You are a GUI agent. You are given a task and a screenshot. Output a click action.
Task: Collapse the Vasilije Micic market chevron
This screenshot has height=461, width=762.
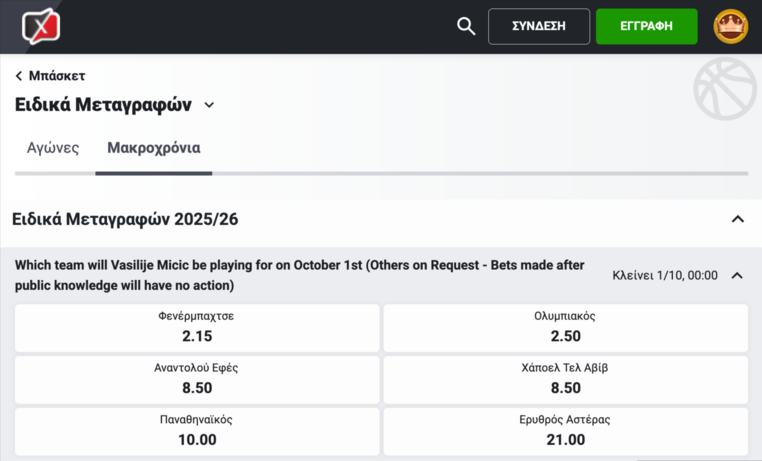click(x=737, y=275)
